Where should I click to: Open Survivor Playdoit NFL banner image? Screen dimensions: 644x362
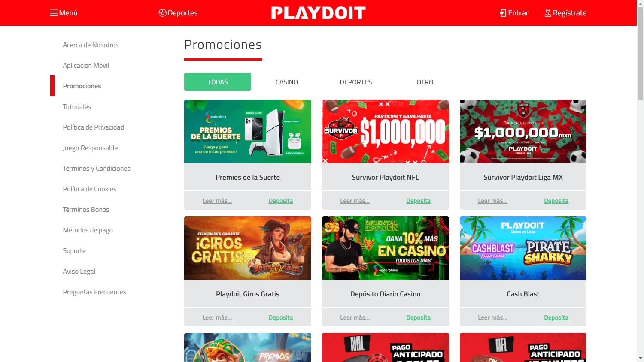[386, 131]
